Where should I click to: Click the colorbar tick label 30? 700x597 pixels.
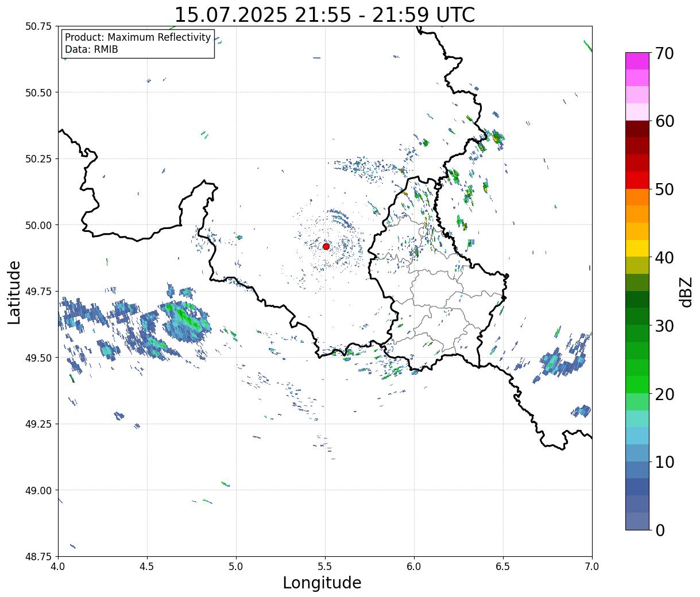(x=664, y=325)
